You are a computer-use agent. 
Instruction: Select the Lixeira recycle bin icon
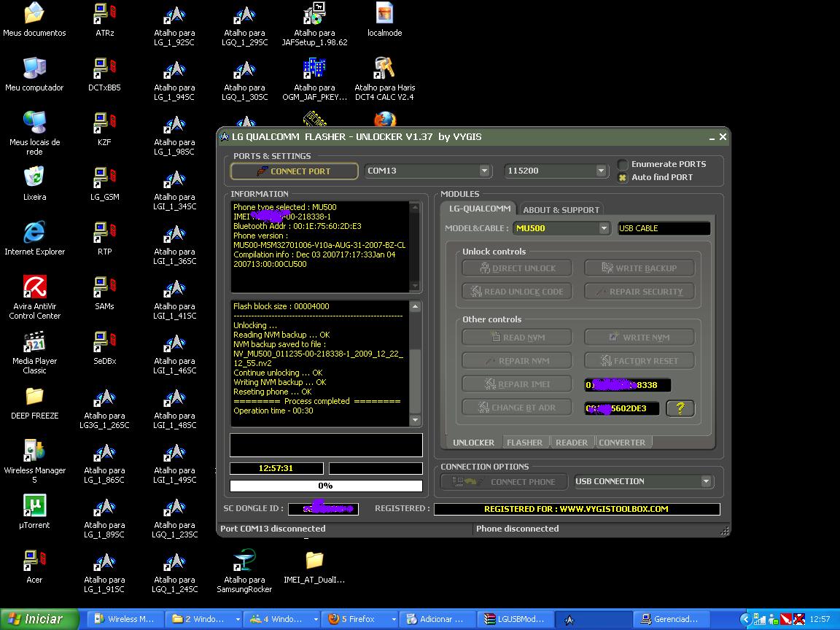point(34,183)
